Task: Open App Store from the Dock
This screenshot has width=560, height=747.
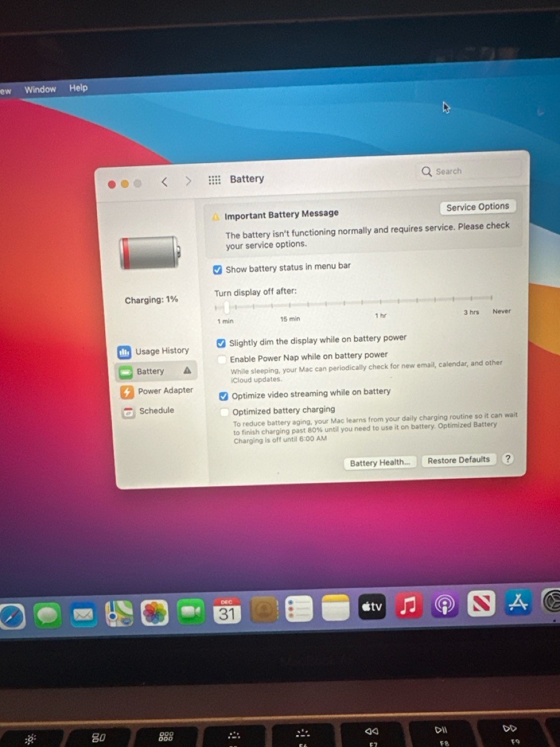Action: tap(518, 602)
